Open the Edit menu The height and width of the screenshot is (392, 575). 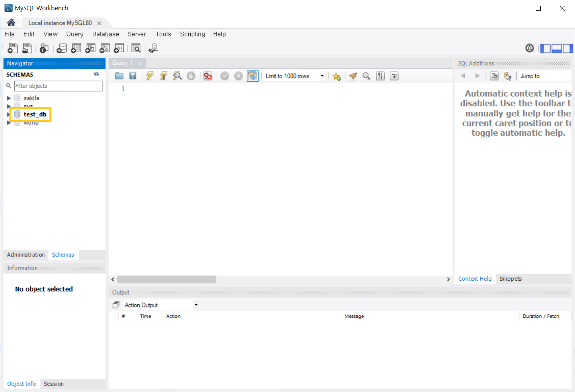(x=29, y=34)
